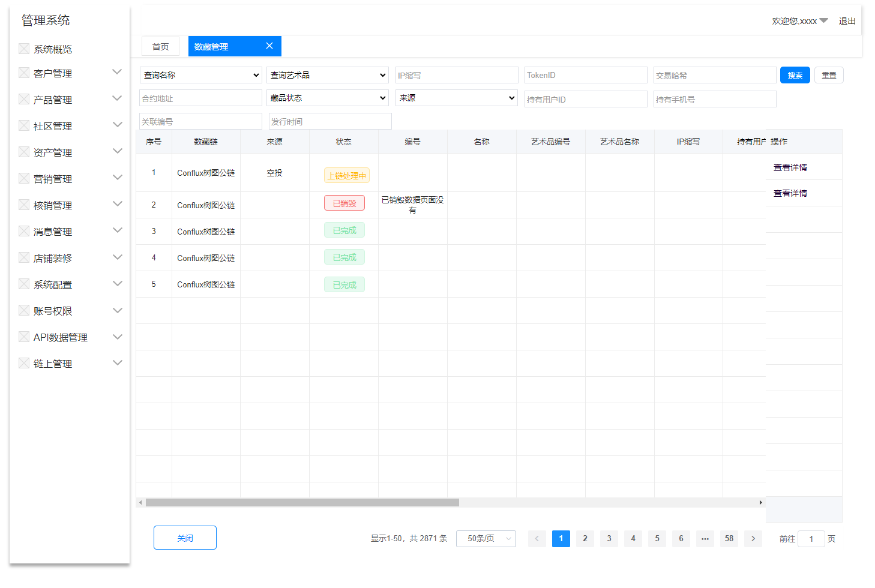
Task: Click the 关联编号 input field
Action: (x=200, y=121)
